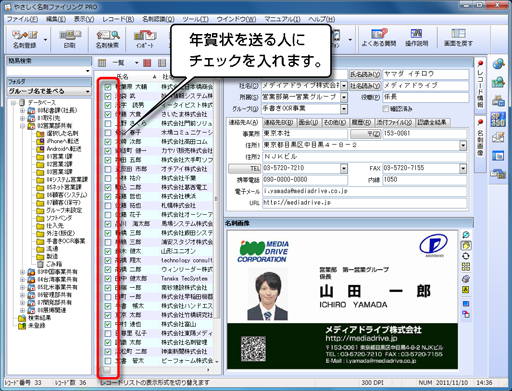Image resolution: width=512 pixels, height=391 pixels.
Task: Click the TEL button
Action: tap(244, 169)
